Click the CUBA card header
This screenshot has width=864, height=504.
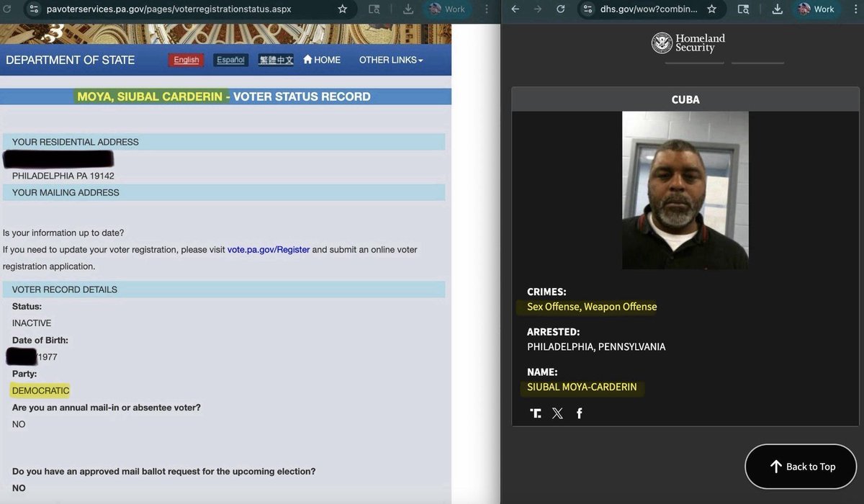pos(685,99)
